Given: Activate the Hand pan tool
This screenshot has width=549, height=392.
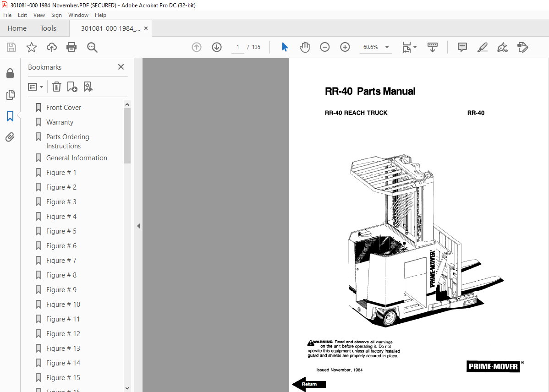Looking at the screenshot, I should point(305,47).
